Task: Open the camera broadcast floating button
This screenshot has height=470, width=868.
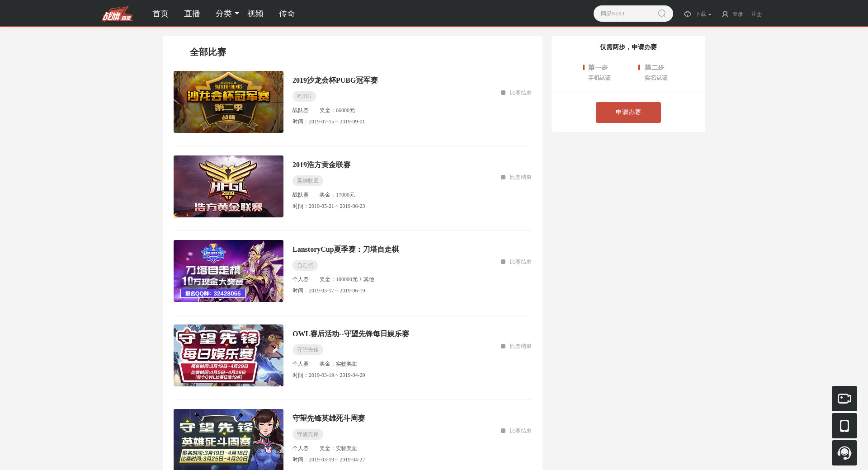Action: pyautogui.click(x=844, y=399)
